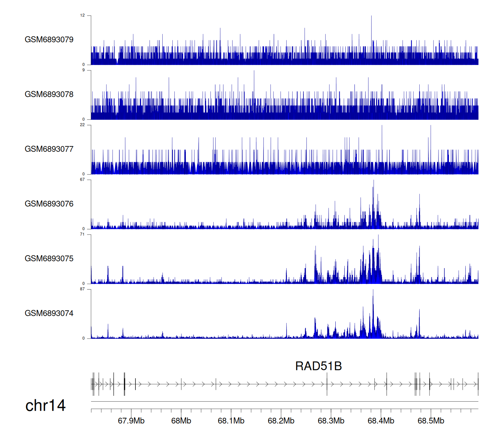Select the GSM6893074 track name

49,313
